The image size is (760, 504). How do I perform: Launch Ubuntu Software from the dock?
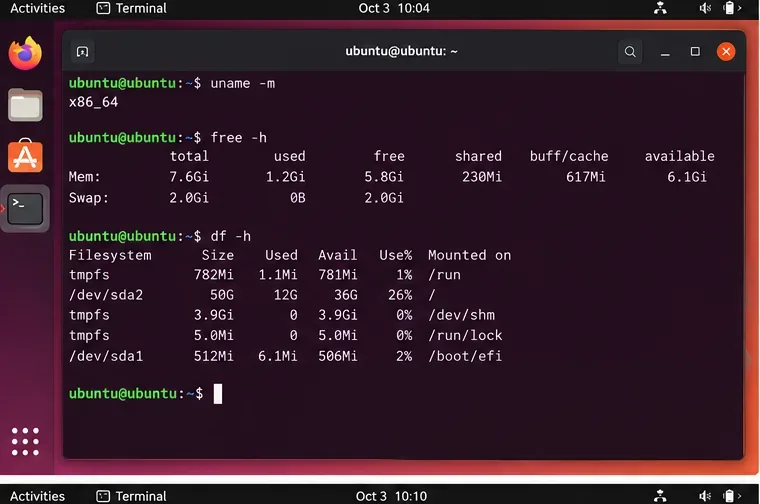pyautogui.click(x=25, y=156)
